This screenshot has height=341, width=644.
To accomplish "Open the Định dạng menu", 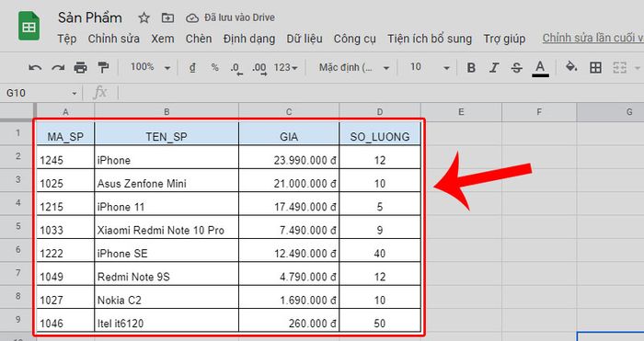I will 249,39.
